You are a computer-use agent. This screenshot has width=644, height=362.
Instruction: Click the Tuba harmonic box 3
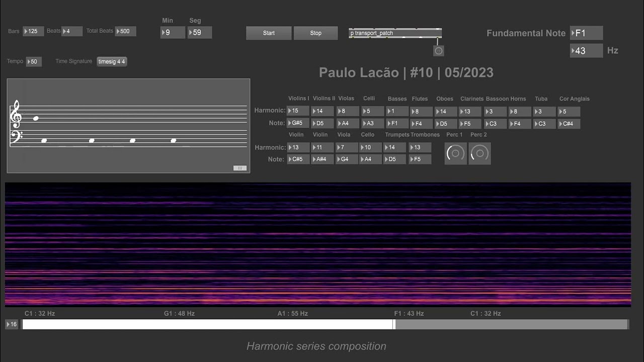544,111
